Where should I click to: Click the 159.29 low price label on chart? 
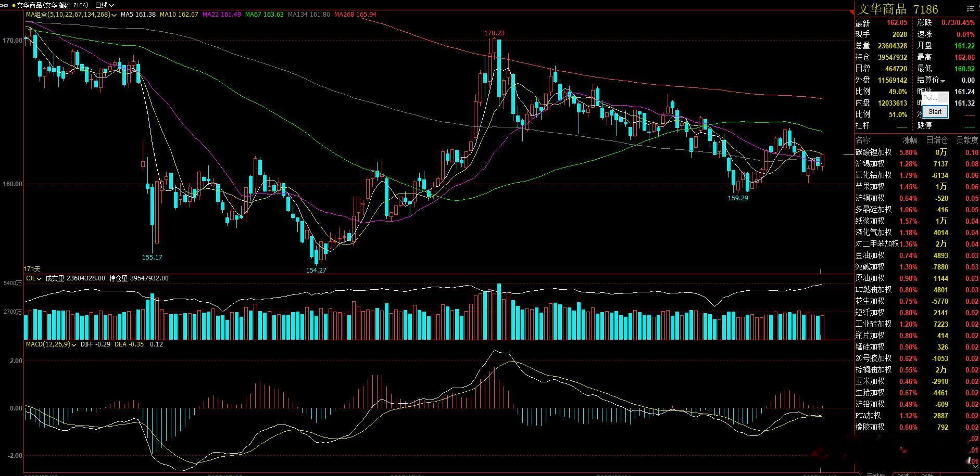(738, 198)
